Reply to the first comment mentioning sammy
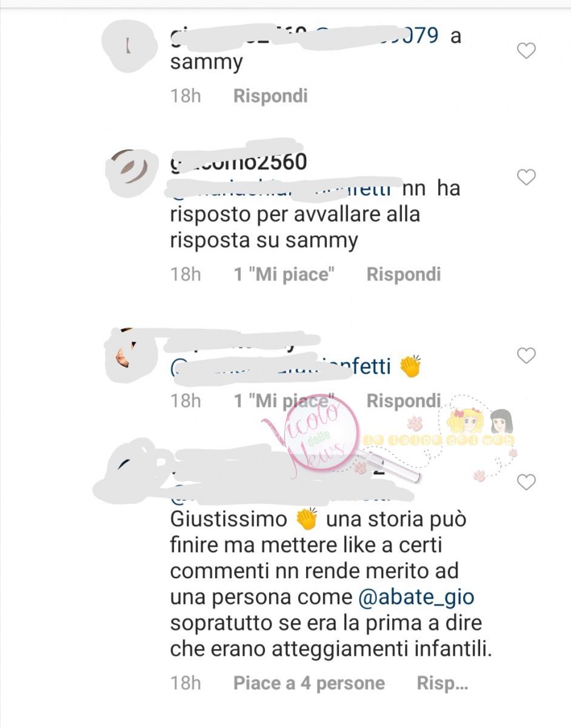571x728 pixels. click(271, 96)
